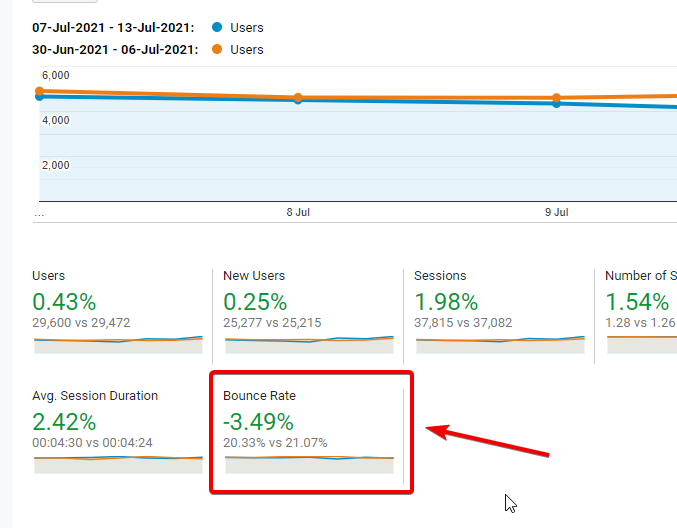Open the Users 0.43% metric
Viewport: 677px width, 528px height.
64,302
